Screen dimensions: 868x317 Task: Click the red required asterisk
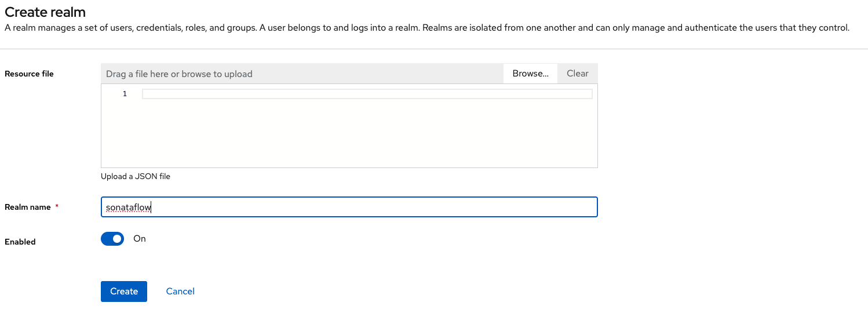click(x=57, y=207)
